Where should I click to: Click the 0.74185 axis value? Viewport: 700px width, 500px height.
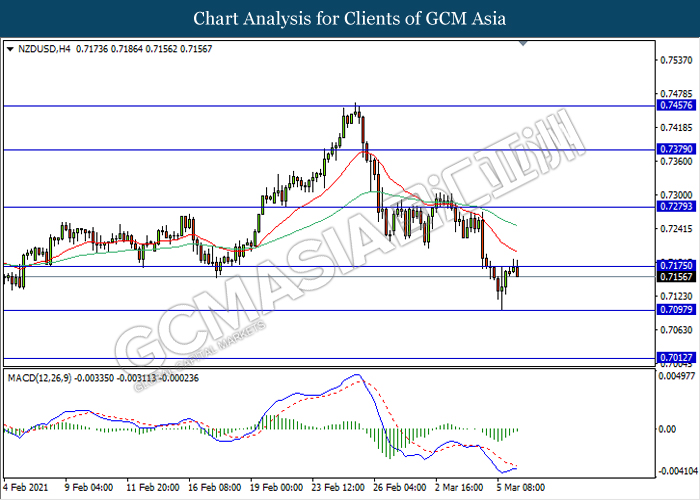pos(676,128)
